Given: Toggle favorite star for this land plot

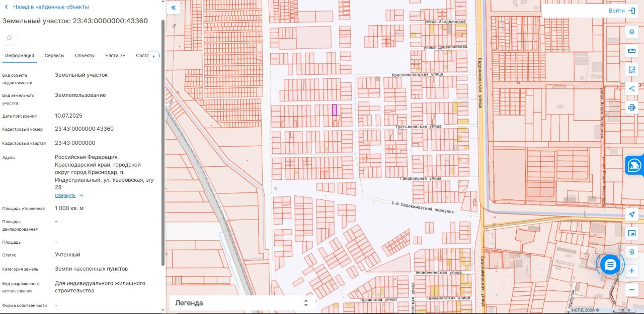Looking at the screenshot, I should [x=9, y=38].
